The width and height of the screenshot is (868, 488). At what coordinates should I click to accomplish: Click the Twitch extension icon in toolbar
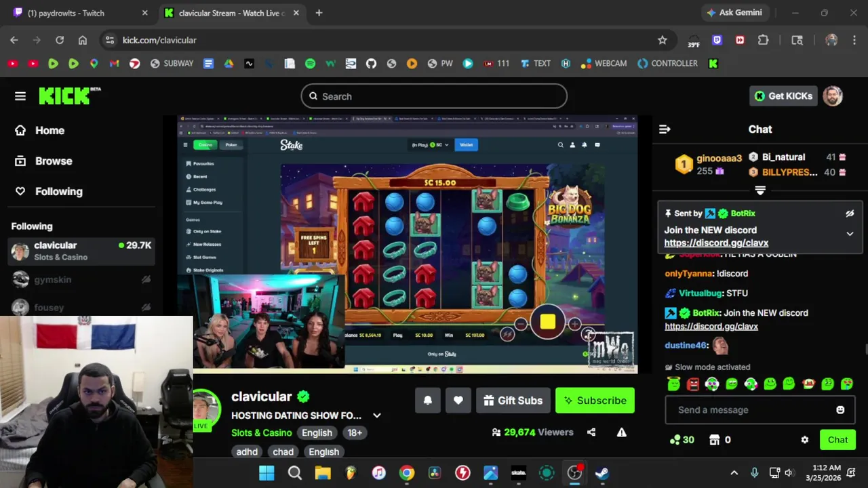click(x=717, y=40)
